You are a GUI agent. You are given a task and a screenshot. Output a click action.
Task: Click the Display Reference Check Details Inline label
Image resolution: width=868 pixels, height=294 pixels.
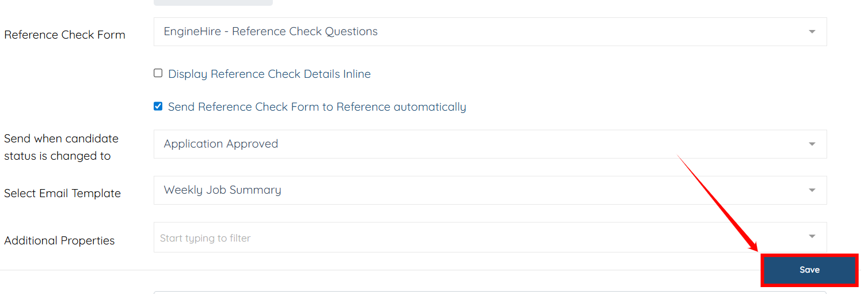point(269,74)
